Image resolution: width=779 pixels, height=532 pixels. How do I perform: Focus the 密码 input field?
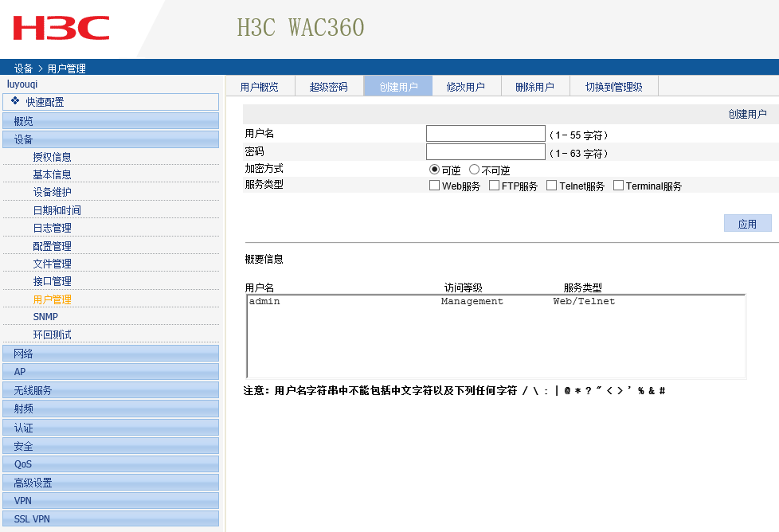(x=486, y=152)
